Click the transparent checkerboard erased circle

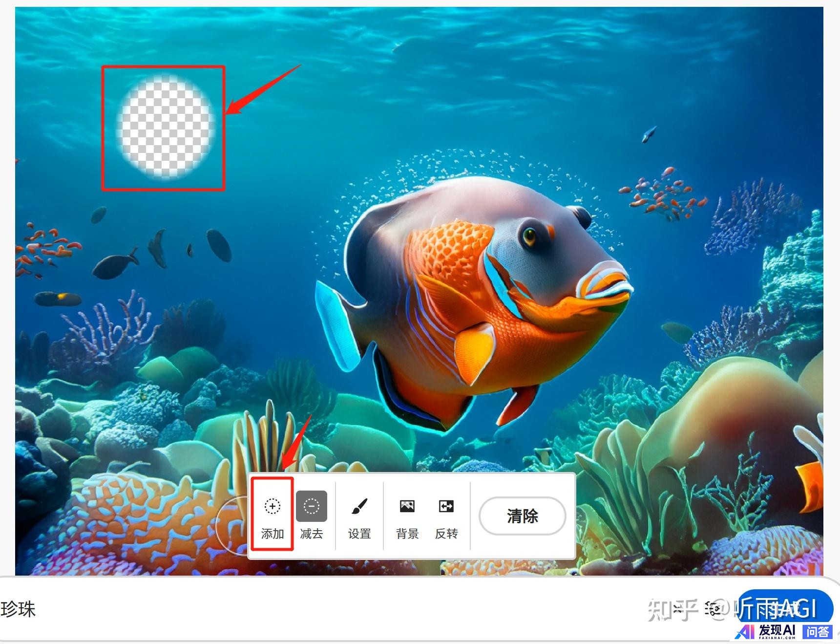point(165,127)
